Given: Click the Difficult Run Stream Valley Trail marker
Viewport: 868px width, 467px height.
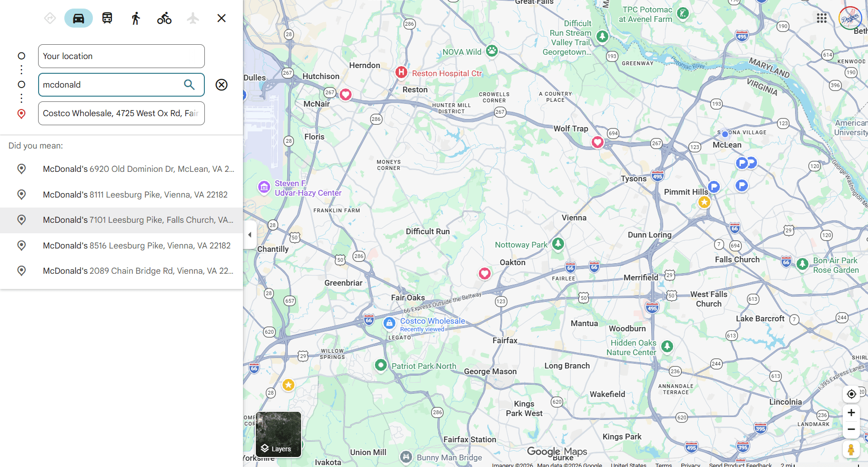Looking at the screenshot, I should [x=603, y=36].
